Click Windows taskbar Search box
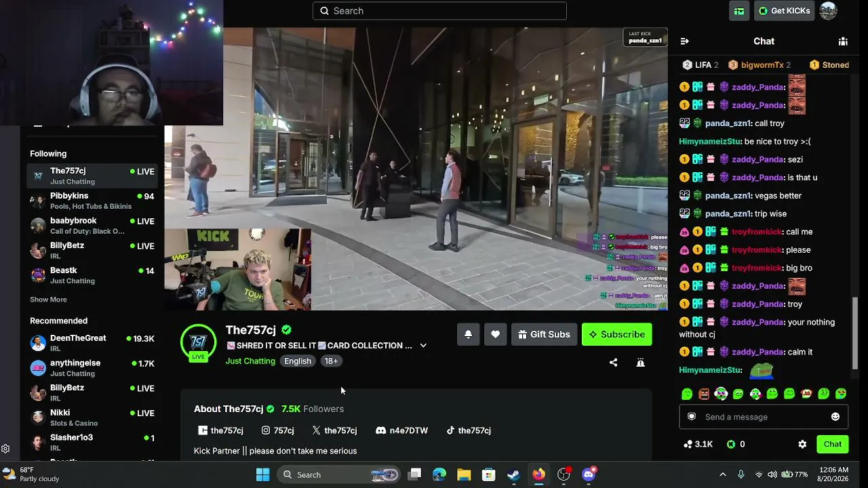 (x=339, y=474)
